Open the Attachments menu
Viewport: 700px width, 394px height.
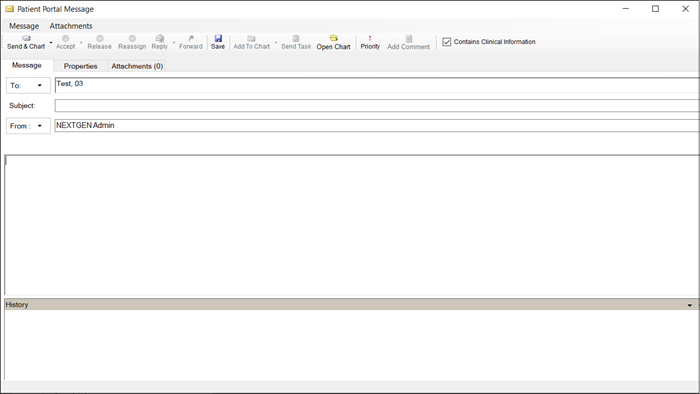[71, 26]
